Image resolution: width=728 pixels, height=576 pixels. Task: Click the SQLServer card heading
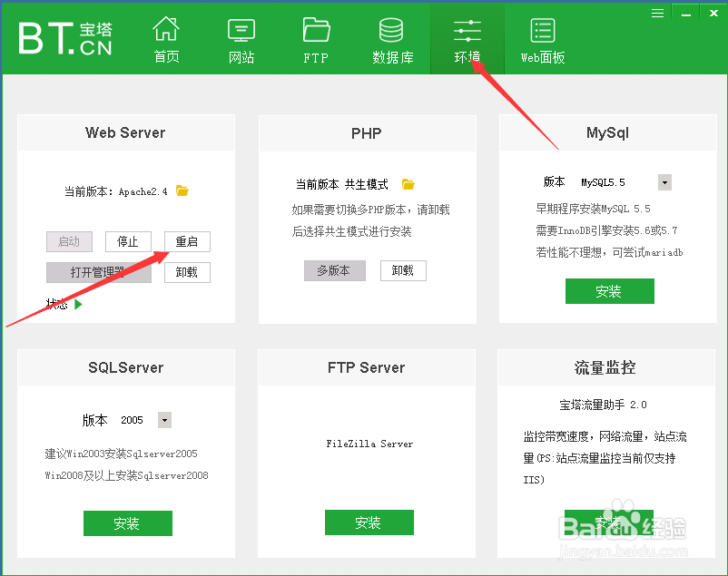tap(126, 367)
